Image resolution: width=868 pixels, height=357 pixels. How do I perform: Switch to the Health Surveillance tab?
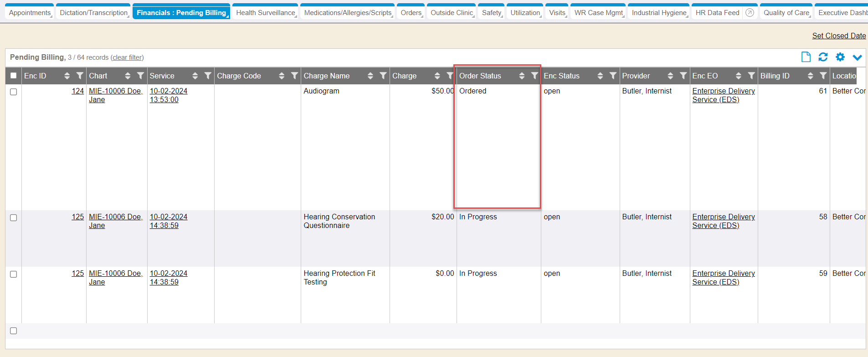[265, 13]
